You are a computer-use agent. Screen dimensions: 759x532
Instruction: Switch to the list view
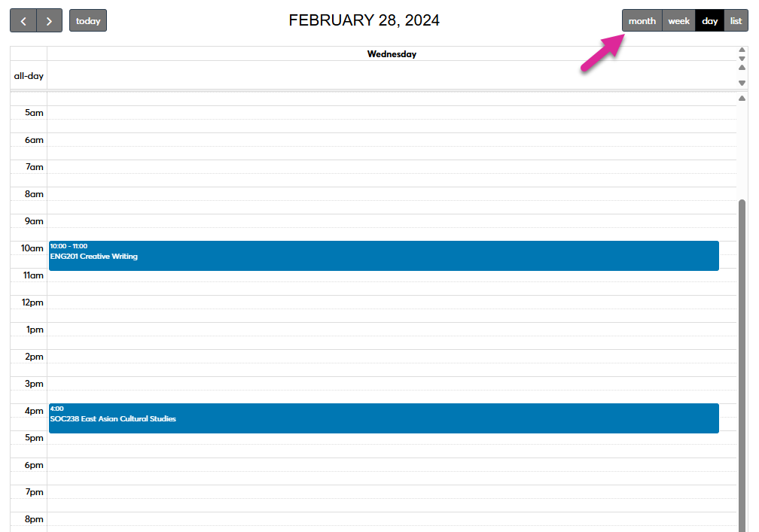pos(736,20)
